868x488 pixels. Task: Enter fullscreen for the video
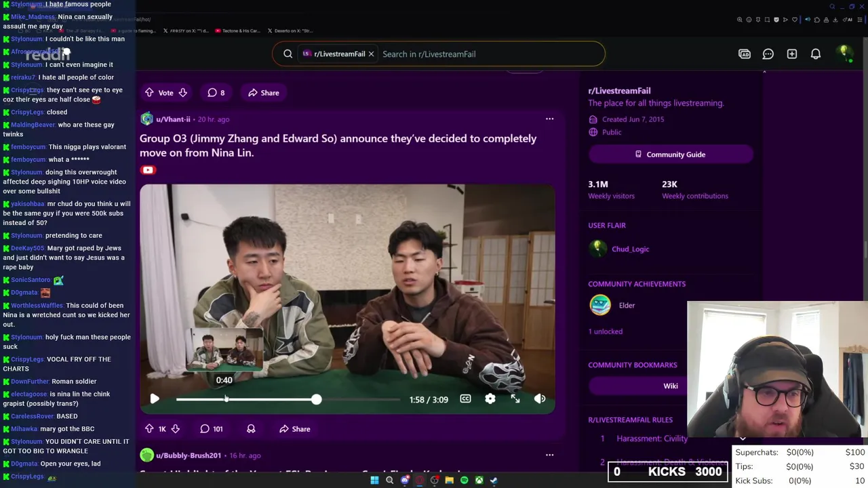(x=515, y=399)
